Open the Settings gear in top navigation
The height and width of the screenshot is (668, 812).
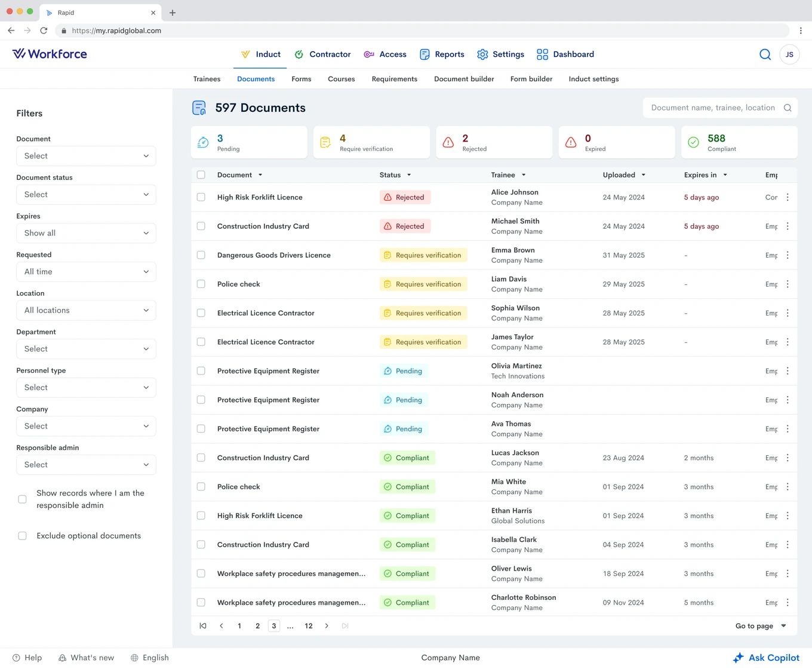[482, 54]
